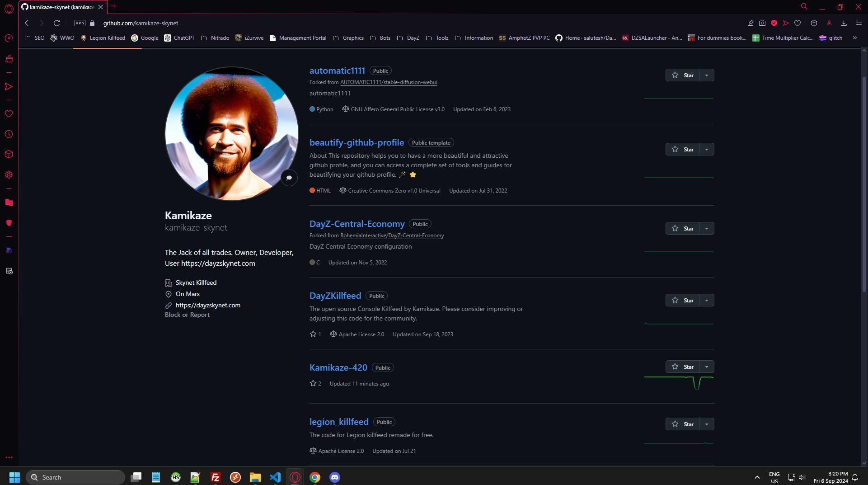
Task: Open the Windows Start menu
Action: click(14, 477)
